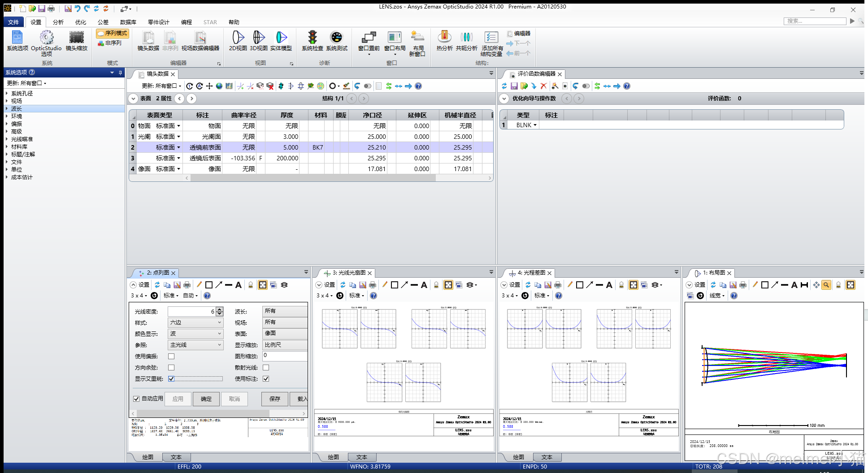Viewport: 868px width, 473px height.
Task: Click the globe icon in 镜头数据 toolbar
Action: tap(219, 86)
